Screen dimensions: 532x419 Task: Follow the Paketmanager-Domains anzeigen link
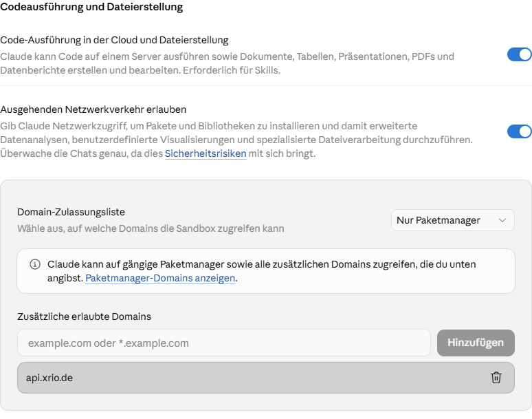point(160,278)
